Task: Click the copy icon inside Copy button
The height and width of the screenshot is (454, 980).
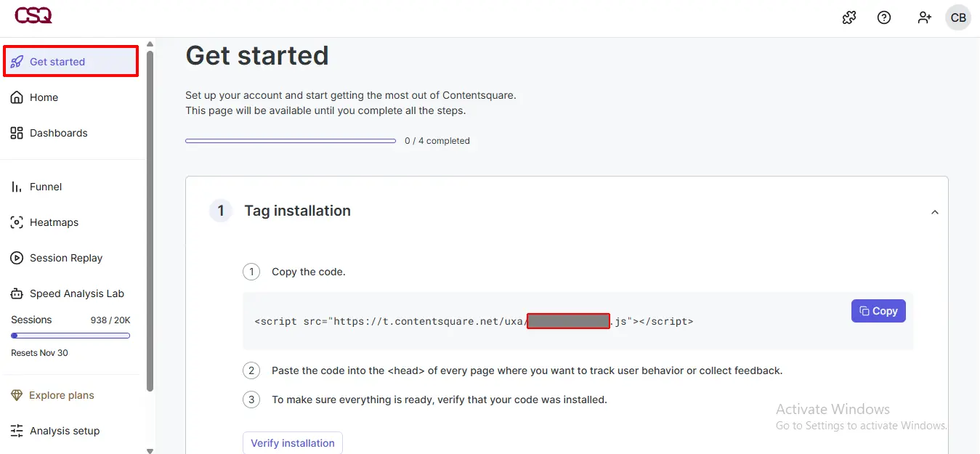Action: pyautogui.click(x=864, y=311)
